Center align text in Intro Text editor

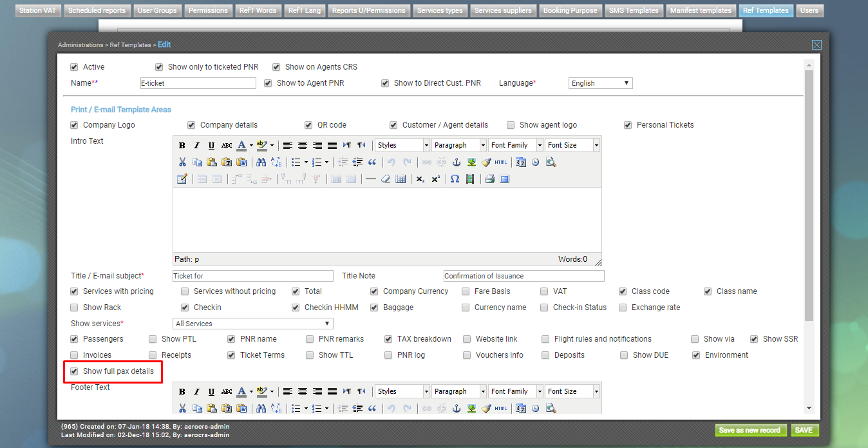303,145
